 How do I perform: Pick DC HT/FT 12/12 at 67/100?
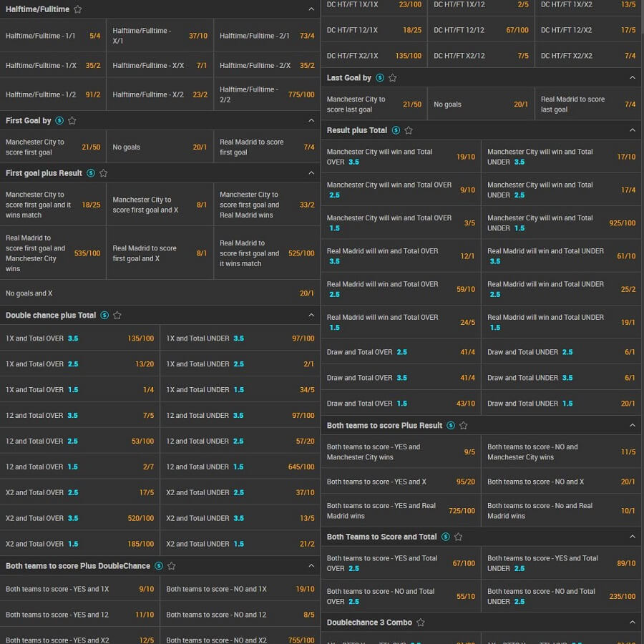(x=481, y=30)
